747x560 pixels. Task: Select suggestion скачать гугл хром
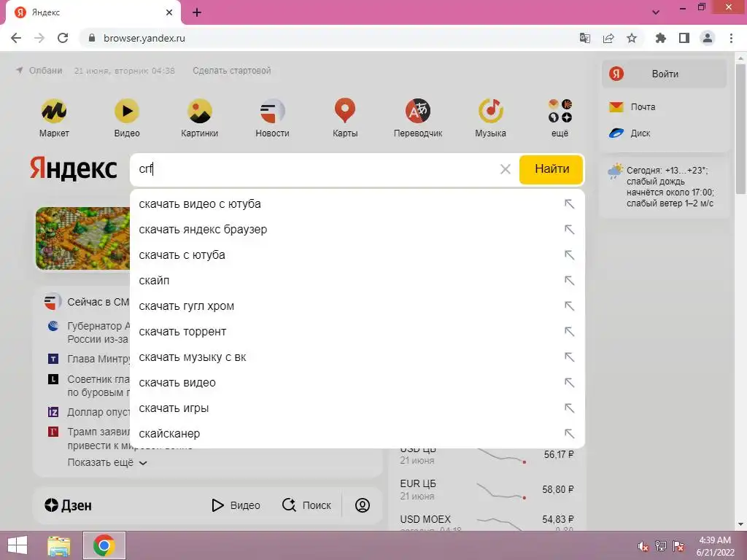357,306
